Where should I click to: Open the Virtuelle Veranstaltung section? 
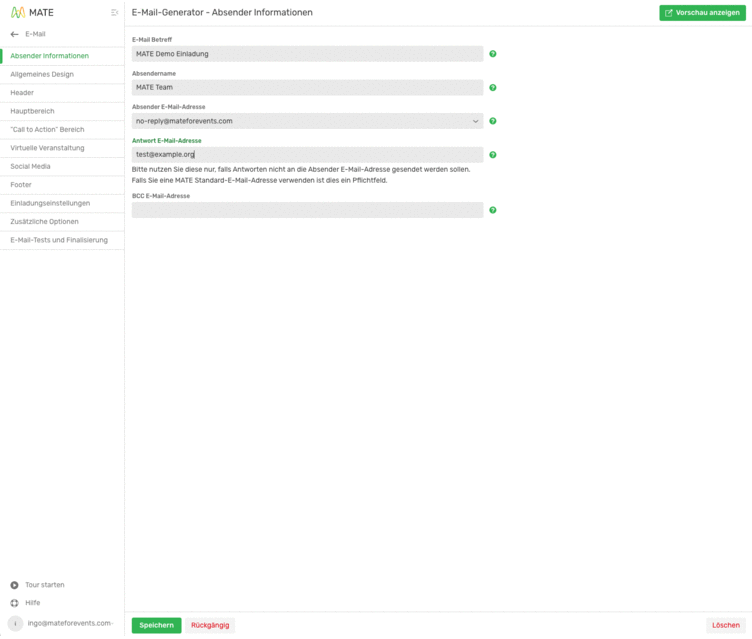pyautogui.click(x=62, y=148)
